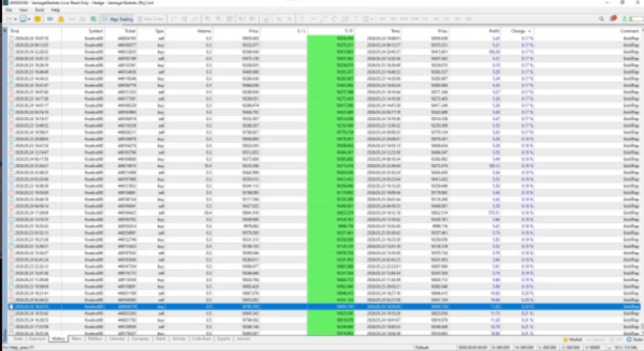
Task: Select the W1 timeframe
Action: pyautogui.click(x=458, y=19)
